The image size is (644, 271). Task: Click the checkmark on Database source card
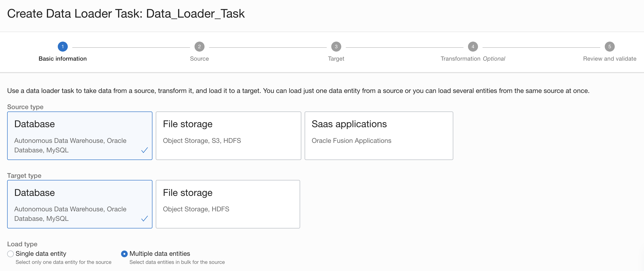tap(145, 150)
